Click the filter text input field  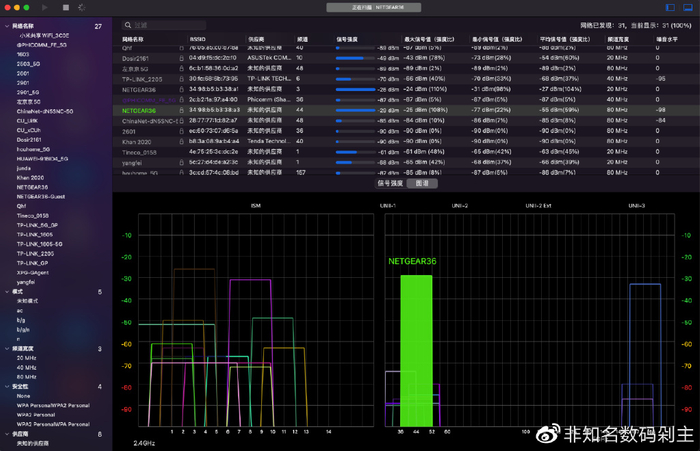coord(200,25)
